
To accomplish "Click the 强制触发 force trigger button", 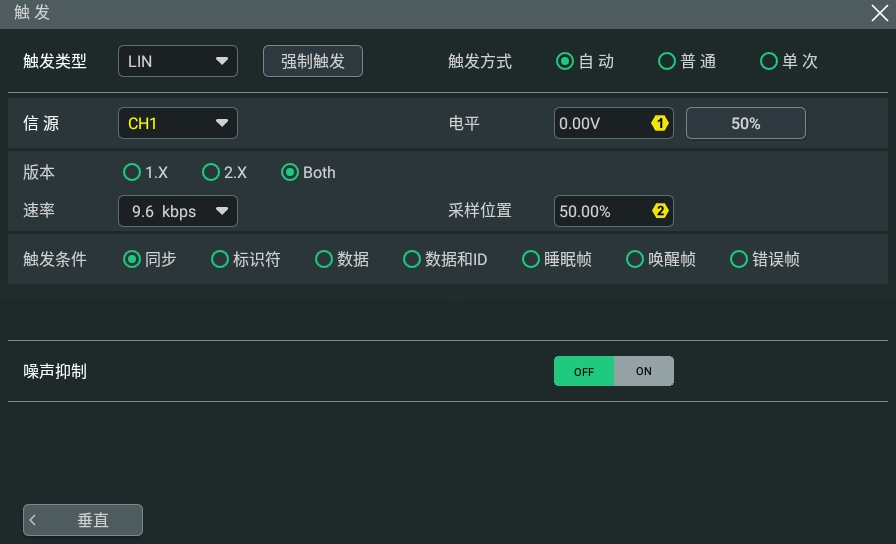I will click(x=313, y=61).
